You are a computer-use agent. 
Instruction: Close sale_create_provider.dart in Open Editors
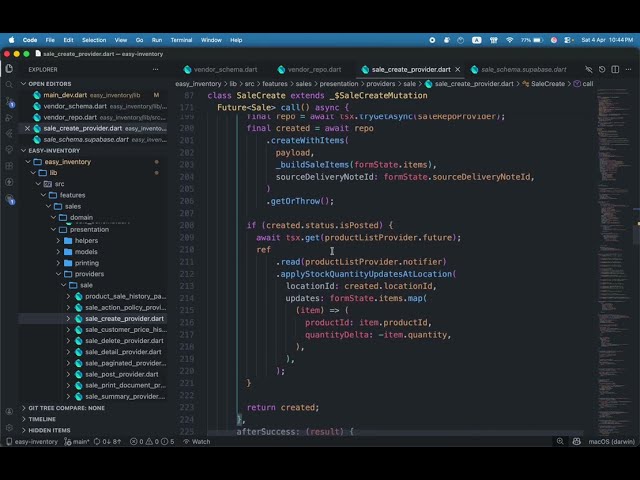[27, 128]
